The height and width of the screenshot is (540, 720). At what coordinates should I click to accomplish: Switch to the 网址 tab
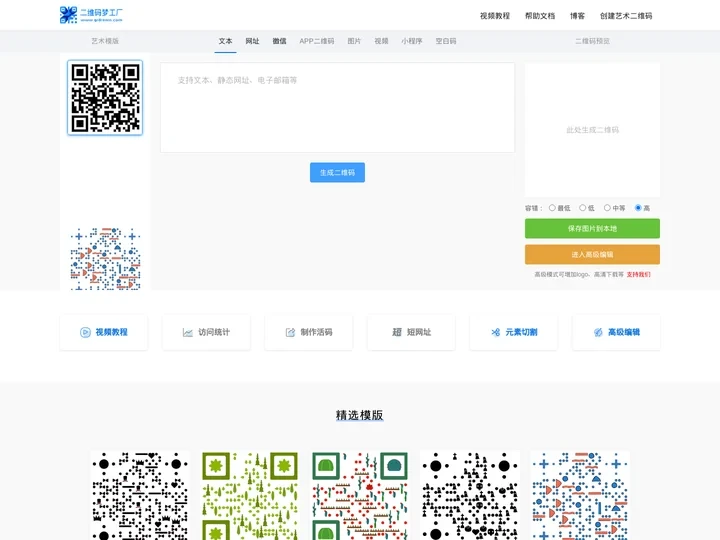pos(252,41)
